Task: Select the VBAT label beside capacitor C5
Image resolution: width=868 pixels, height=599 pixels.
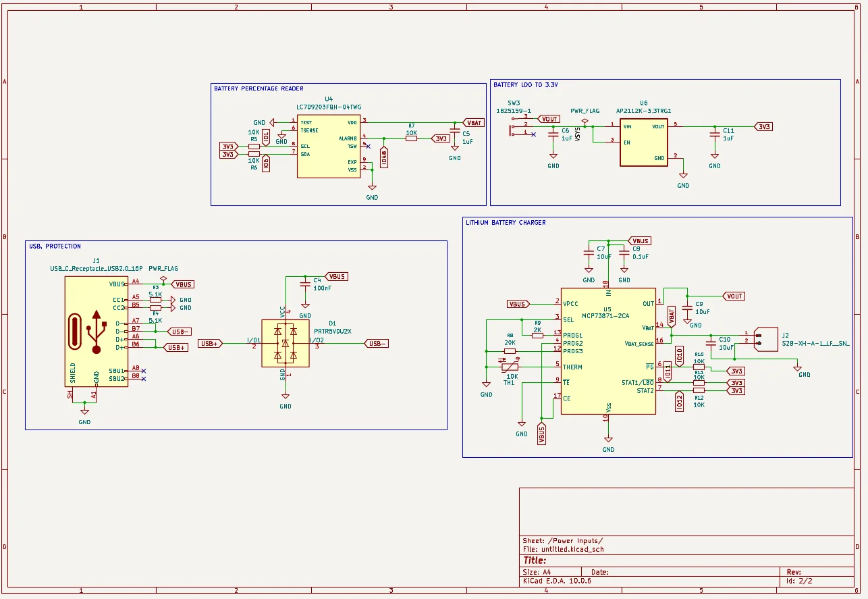Action: click(474, 123)
